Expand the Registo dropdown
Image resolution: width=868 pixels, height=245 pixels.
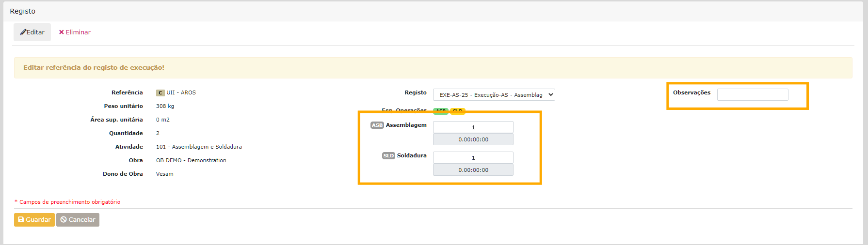494,95
